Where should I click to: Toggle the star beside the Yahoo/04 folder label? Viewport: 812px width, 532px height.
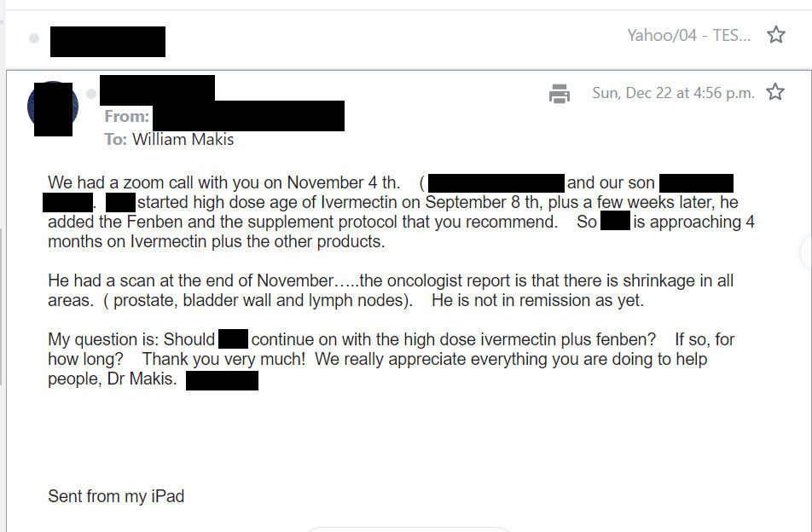point(776,35)
